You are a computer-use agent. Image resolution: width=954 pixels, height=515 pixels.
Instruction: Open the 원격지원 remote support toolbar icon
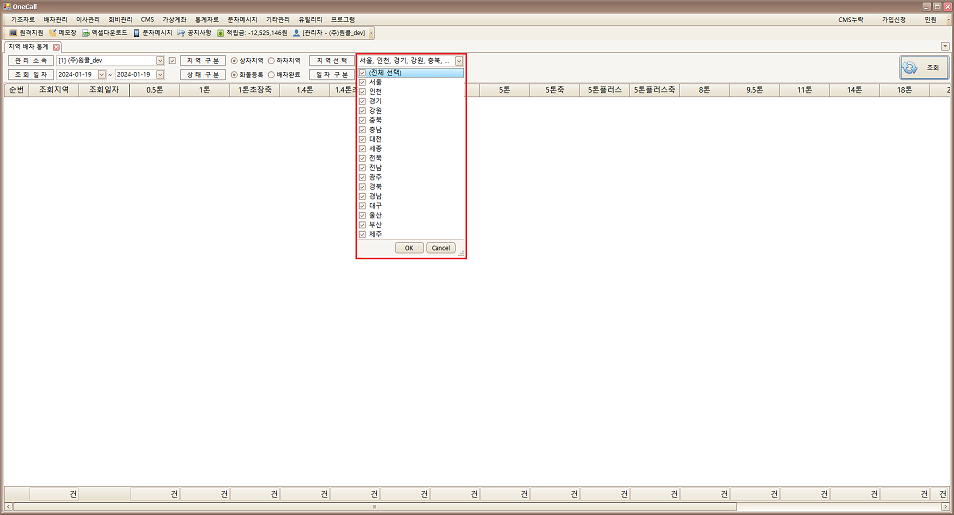coord(13,33)
